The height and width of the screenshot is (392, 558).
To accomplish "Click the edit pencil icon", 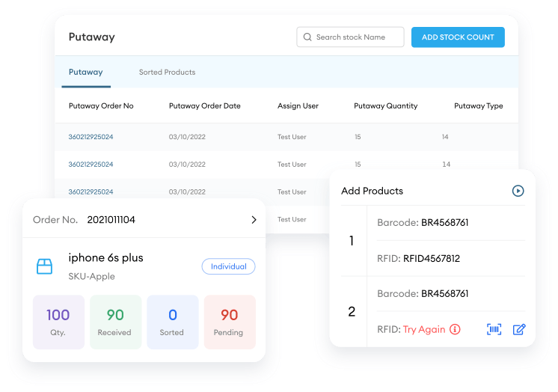I will pyautogui.click(x=519, y=329).
